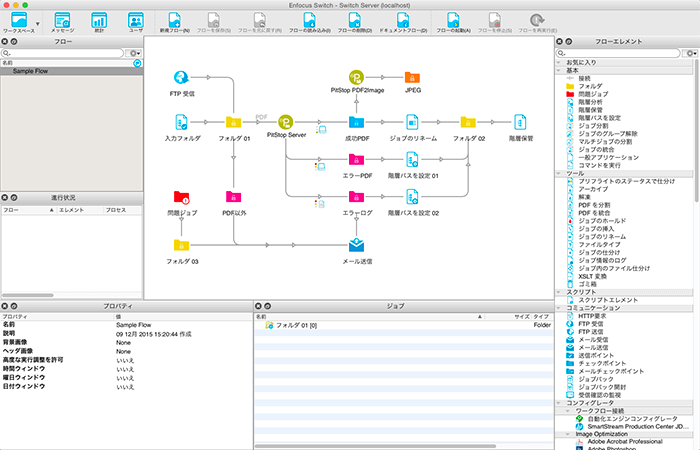Pick XSLT 変換 element in tools list
This screenshot has width=700, height=450.
(x=592, y=276)
